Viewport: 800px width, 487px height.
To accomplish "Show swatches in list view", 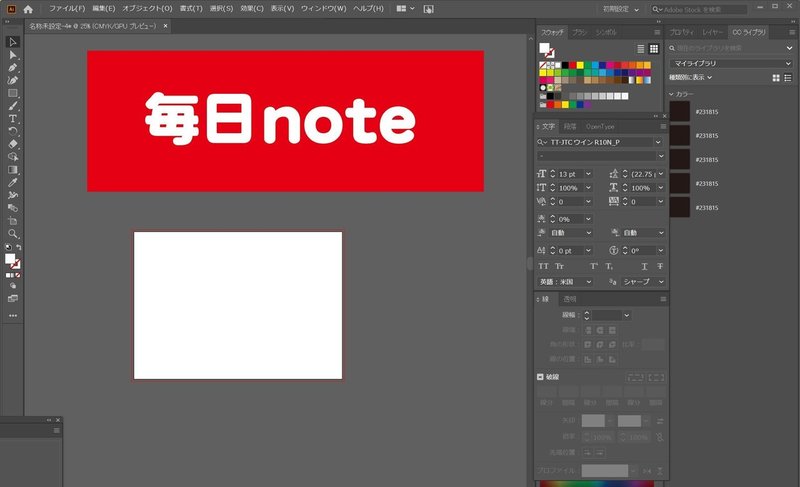I will (640, 49).
